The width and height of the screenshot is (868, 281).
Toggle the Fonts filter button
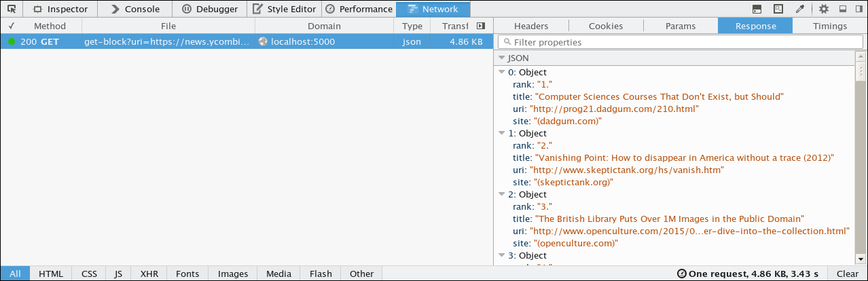click(187, 274)
